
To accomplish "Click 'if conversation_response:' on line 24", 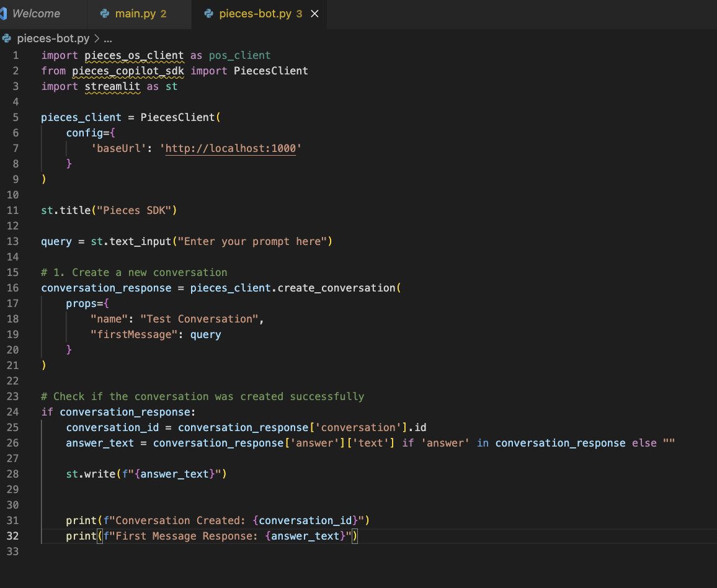I will [x=118, y=412].
